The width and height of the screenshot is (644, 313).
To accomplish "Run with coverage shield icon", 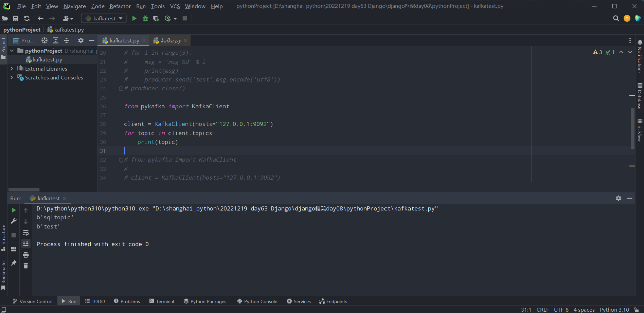I will tap(156, 18).
